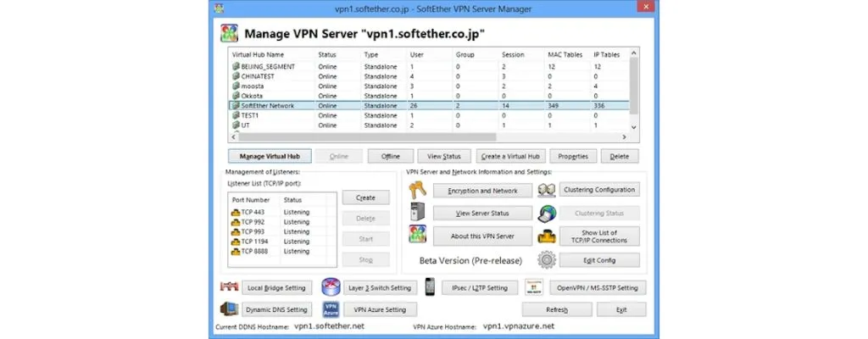Click the listener icon for TCP 443
868x339 pixels.
coord(236,212)
